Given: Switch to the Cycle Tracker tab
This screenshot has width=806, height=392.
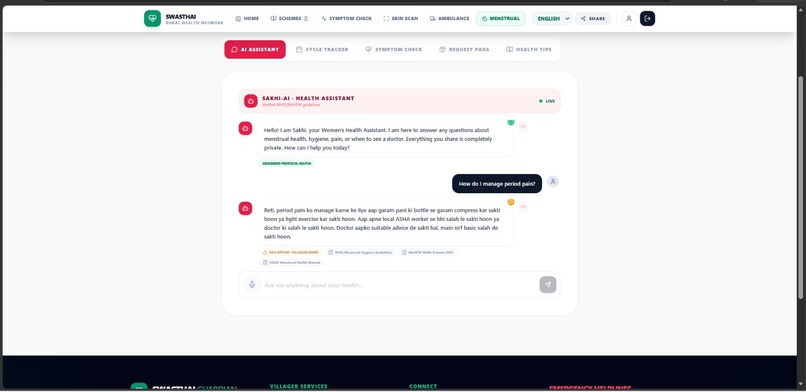Looking at the screenshot, I should click(322, 49).
